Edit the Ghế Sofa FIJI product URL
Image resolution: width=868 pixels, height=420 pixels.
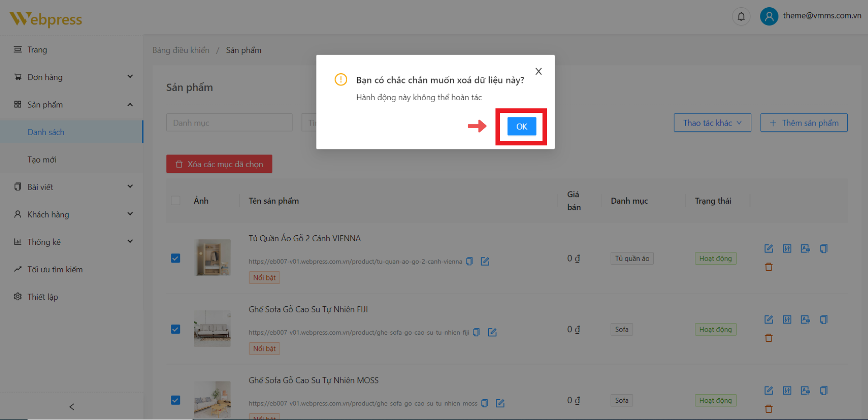(x=492, y=332)
